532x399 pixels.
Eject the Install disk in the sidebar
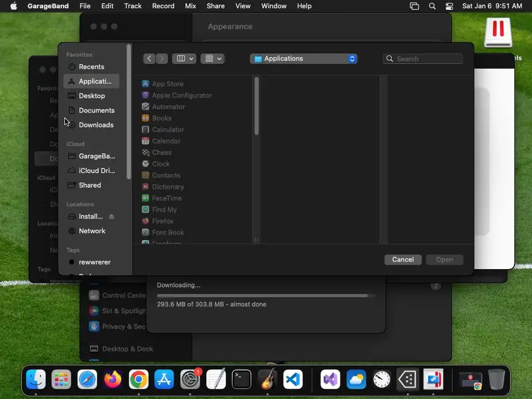[x=111, y=217]
